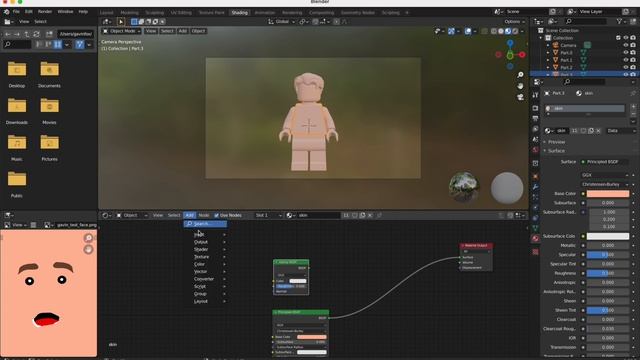The height and width of the screenshot is (360, 640).
Task: Select the skin material slot in list
Action: pos(584,108)
